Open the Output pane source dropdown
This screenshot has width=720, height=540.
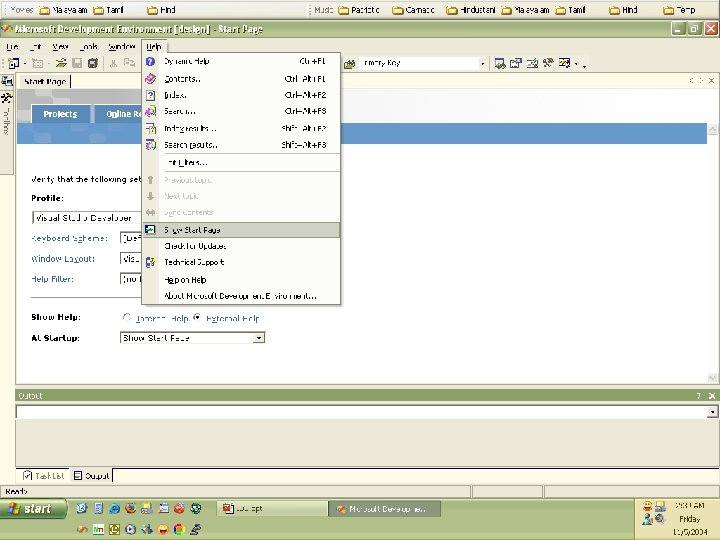point(712,412)
